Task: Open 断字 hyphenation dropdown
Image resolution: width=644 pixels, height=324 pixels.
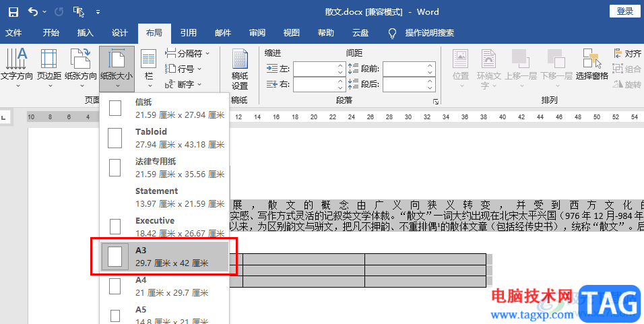Action: pyautogui.click(x=183, y=84)
